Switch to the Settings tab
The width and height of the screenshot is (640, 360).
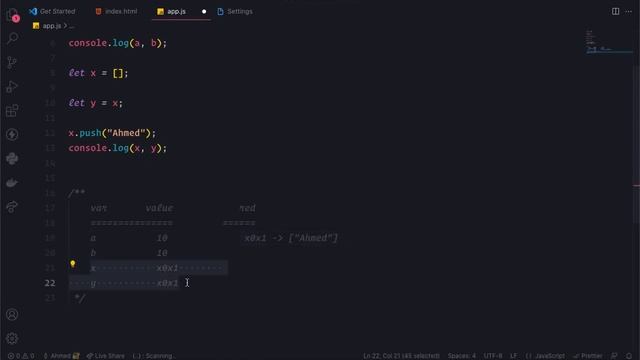[x=235, y=11]
